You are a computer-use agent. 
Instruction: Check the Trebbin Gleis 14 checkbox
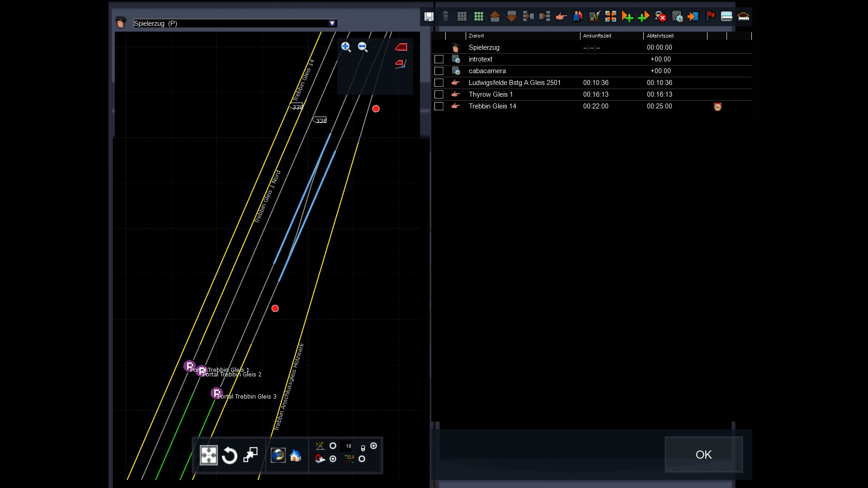click(439, 106)
